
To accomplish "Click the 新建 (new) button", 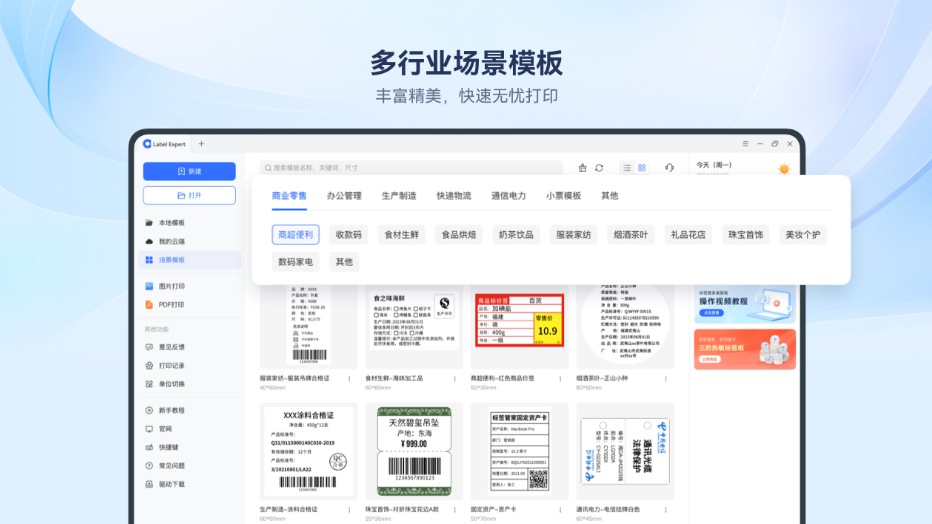I will [189, 171].
